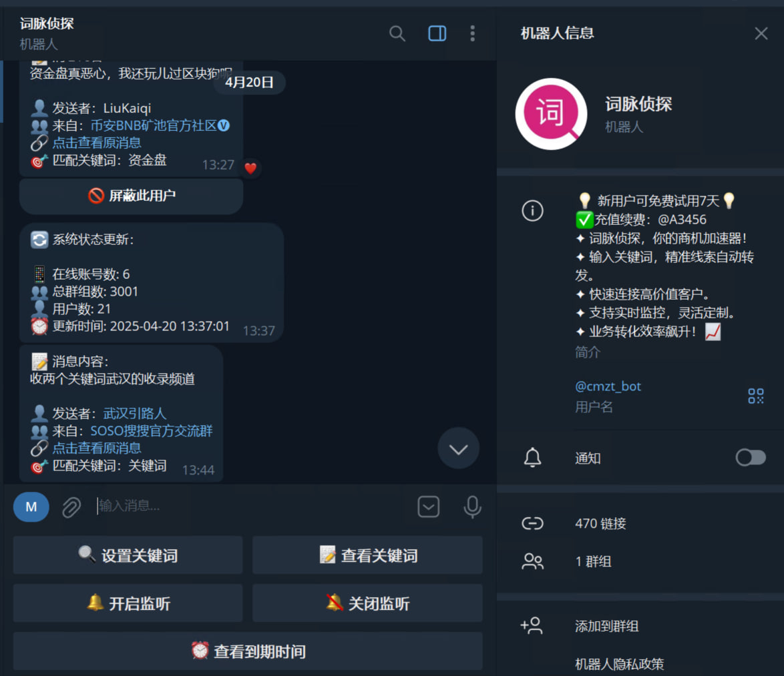
Task: Toggle the 通知 notification switch
Action: pos(750,457)
